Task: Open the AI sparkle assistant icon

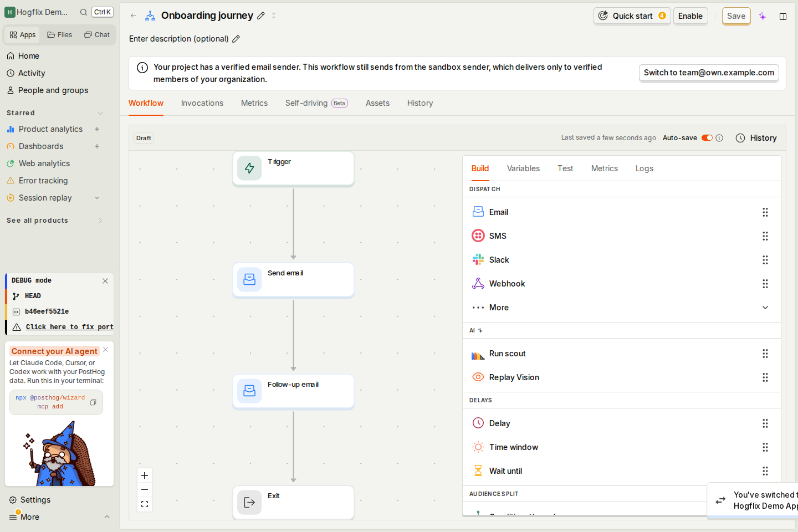Action: 763,16
